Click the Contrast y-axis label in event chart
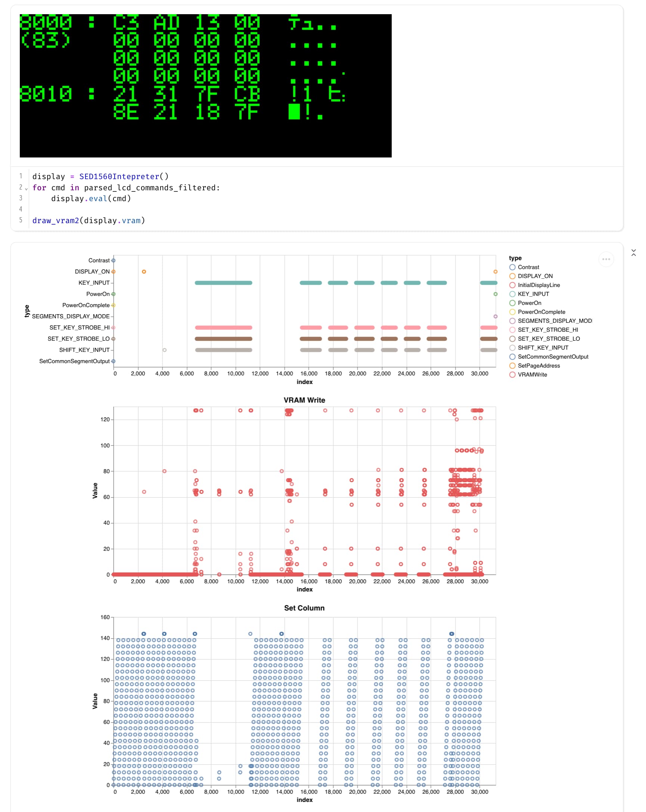This screenshot has height=812, width=646. 99,260
